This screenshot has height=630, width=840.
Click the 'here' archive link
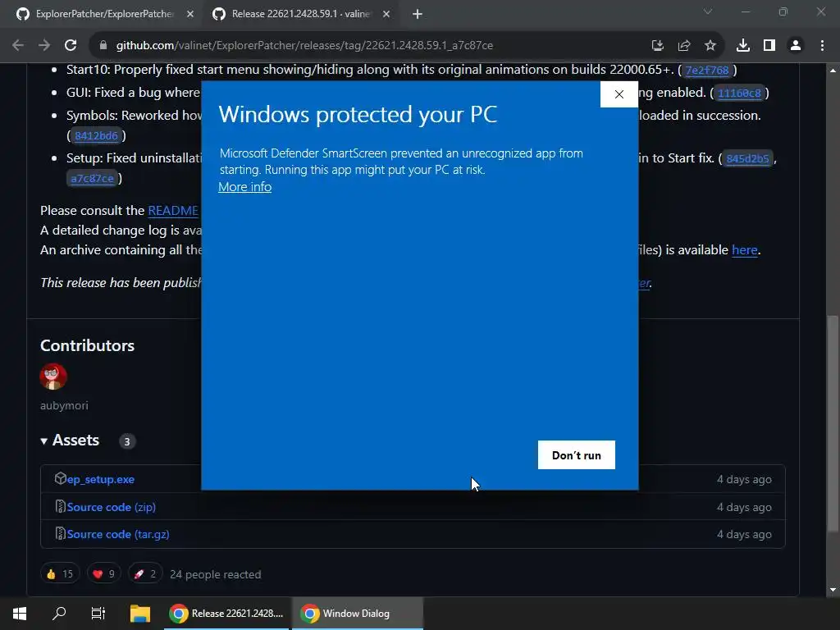[x=745, y=250]
